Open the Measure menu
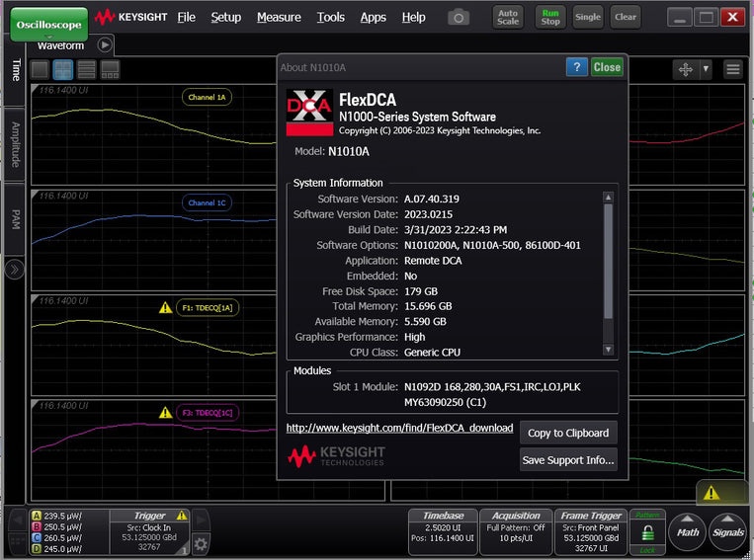 coord(279,17)
